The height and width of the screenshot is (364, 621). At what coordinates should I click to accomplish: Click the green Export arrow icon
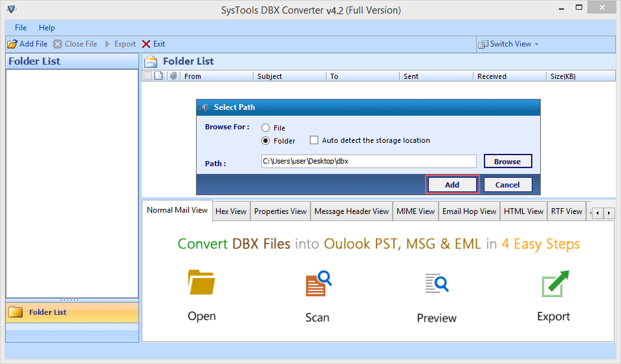click(x=555, y=283)
